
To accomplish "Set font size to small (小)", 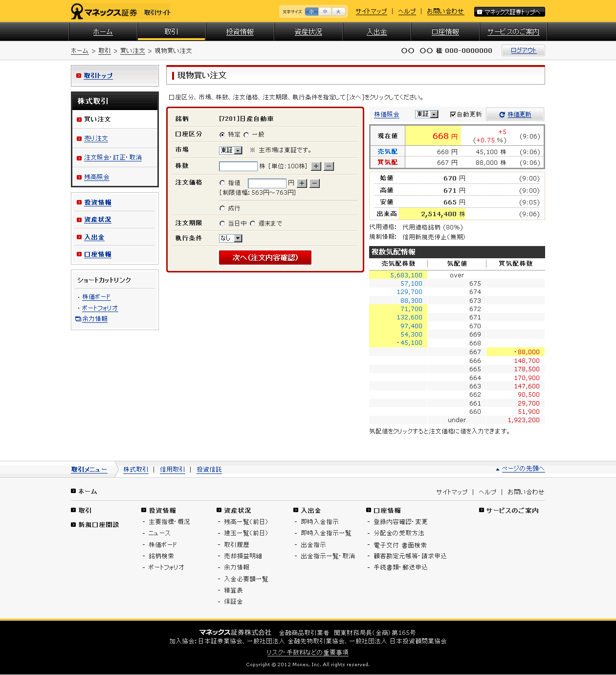I will click(311, 12).
